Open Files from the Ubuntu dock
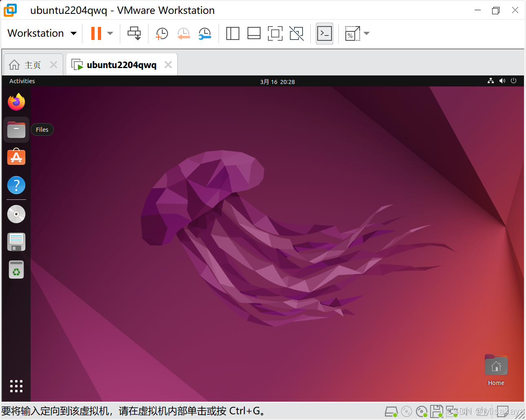The width and height of the screenshot is (526, 420). [16, 130]
